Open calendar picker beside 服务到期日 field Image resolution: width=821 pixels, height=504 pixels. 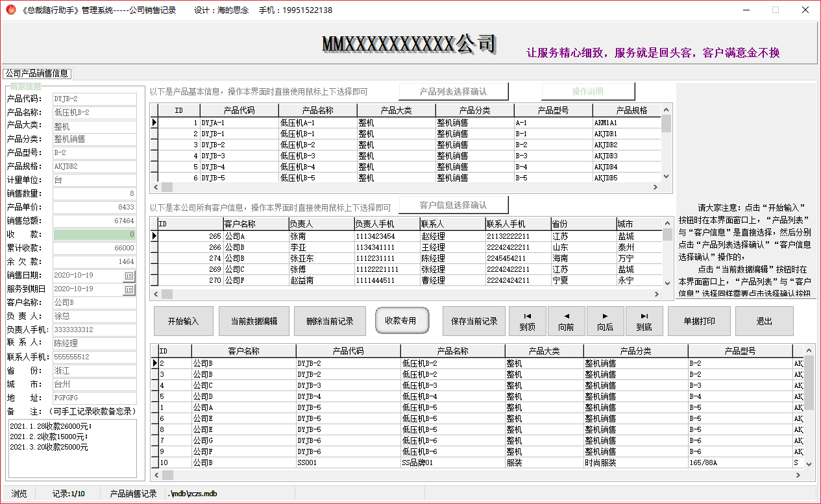pyautogui.click(x=129, y=289)
